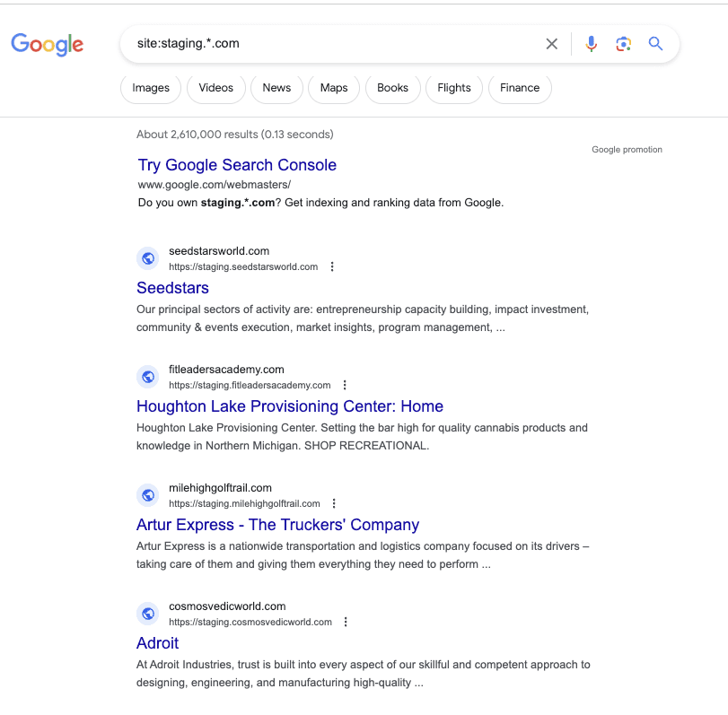The image size is (728, 715).
Task: Click the fitleadersacademy.com site favicon
Action: (147, 376)
